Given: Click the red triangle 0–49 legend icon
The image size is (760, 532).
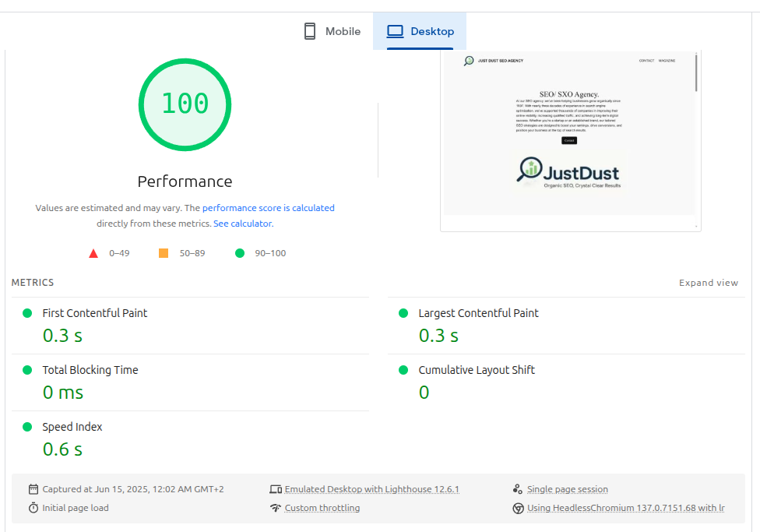Looking at the screenshot, I should (x=93, y=253).
